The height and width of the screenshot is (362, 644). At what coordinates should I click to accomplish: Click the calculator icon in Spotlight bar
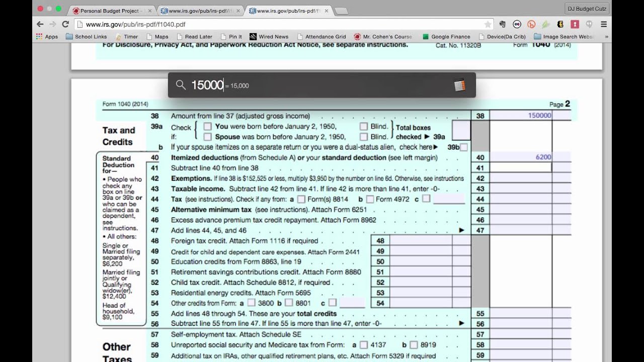click(x=459, y=85)
